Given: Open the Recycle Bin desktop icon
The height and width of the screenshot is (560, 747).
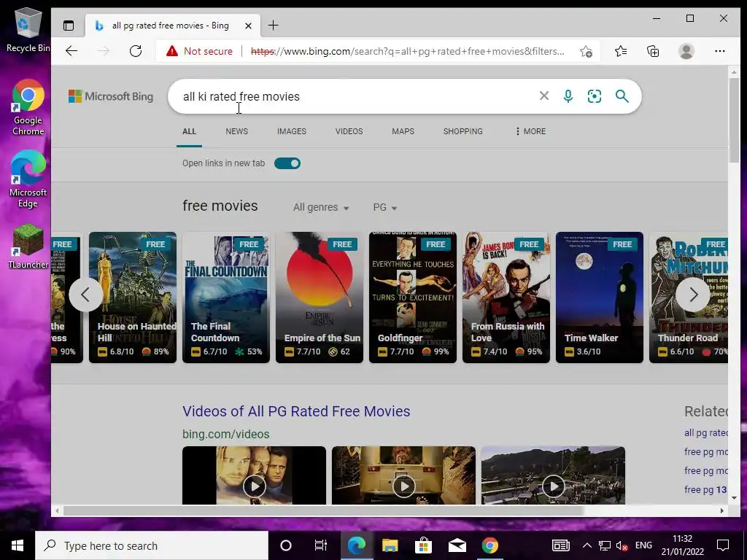Looking at the screenshot, I should click(x=28, y=29).
